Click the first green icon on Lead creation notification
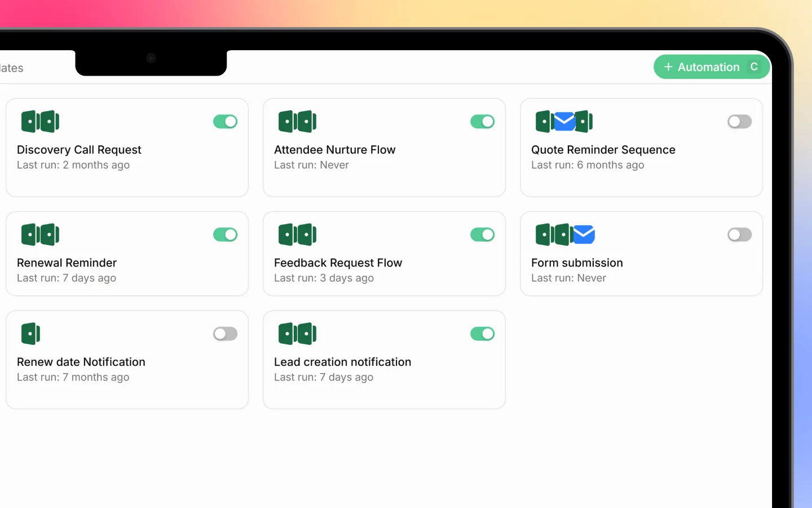Screen dimensions: 812x508 click(x=288, y=334)
